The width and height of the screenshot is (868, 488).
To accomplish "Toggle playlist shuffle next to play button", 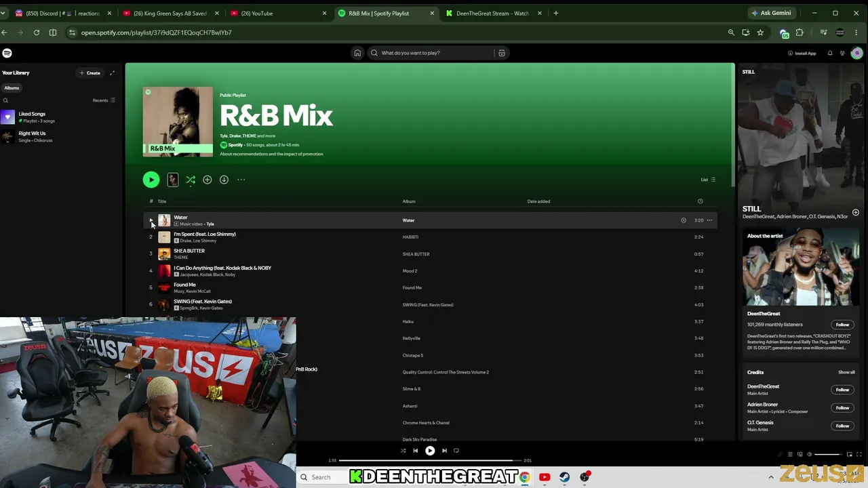I will tap(191, 180).
